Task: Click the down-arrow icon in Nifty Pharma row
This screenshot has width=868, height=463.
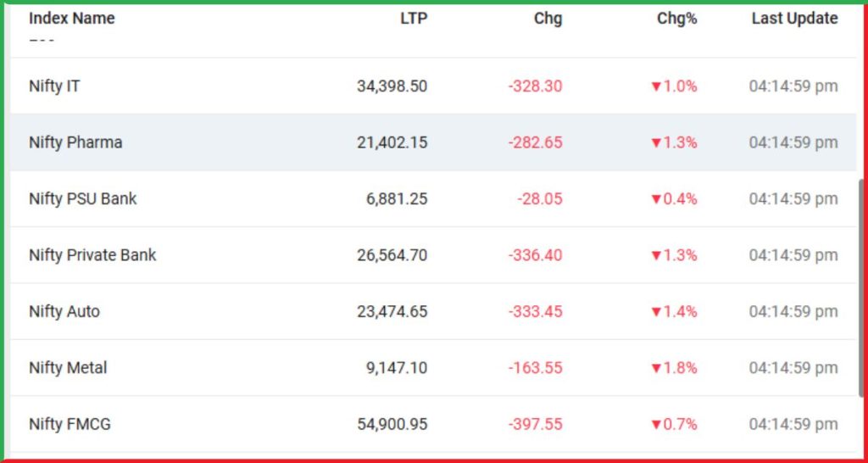Action: pos(657,143)
